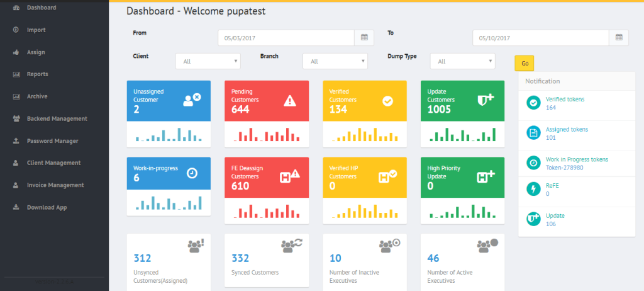Click the To date input field
The width and height of the screenshot is (644, 291).
pyautogui.click(x=541, y=37)
